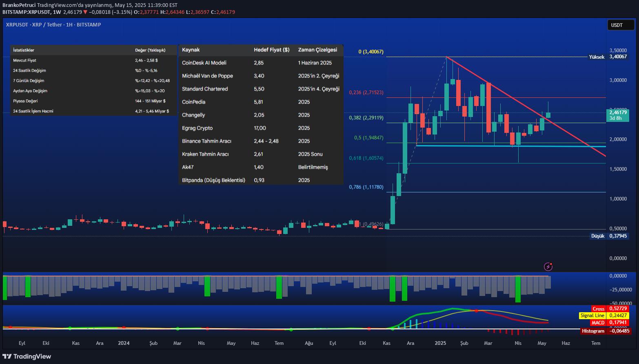This screenshot has height=364, width=639.
Task: Click the 2025'in 2. Çeyreği cell
Action: coord(319,76)
